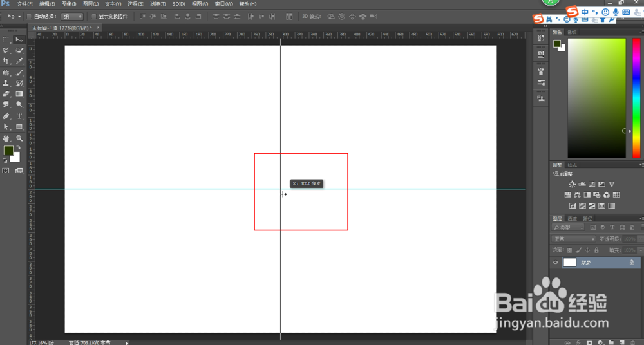644x345 pixels.
Task: Toggle the type layer filter
Action: [612, 227]
